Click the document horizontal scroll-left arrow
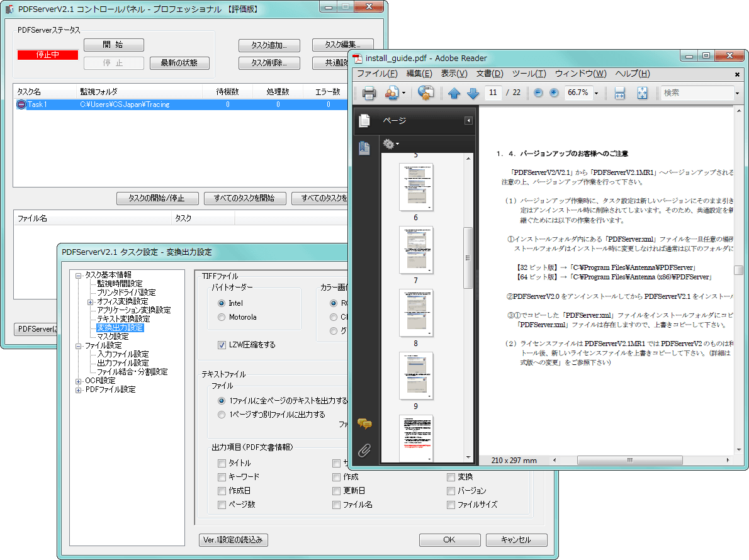The height and width of the screenshot is (560, 749). coord(555,460)
